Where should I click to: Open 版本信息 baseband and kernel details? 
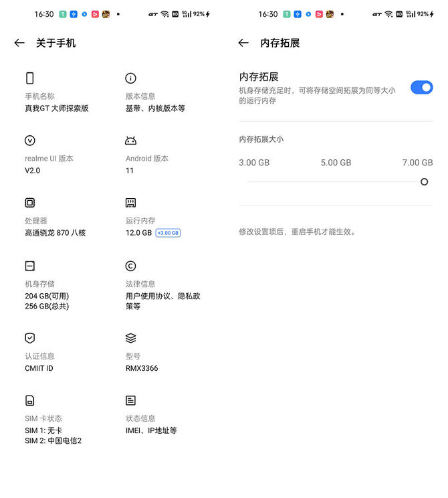(x=155, y=108)
